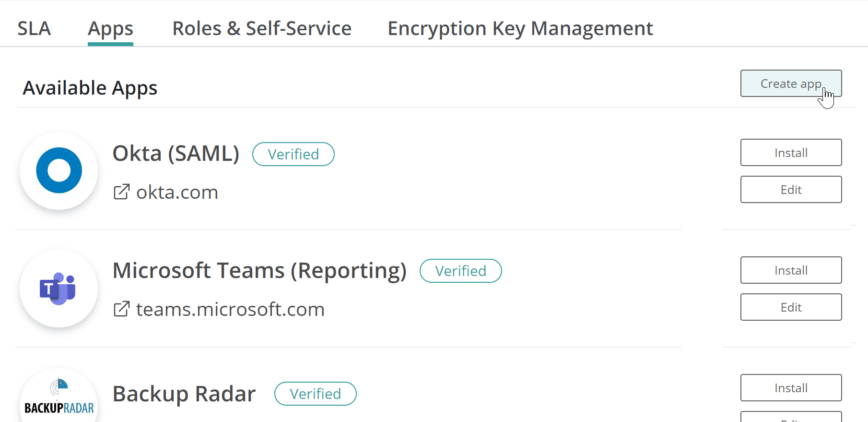This screenshot has height=422, width=868.
Task: Click the Okta app logo icon
Action: click(x=59, y=170)
